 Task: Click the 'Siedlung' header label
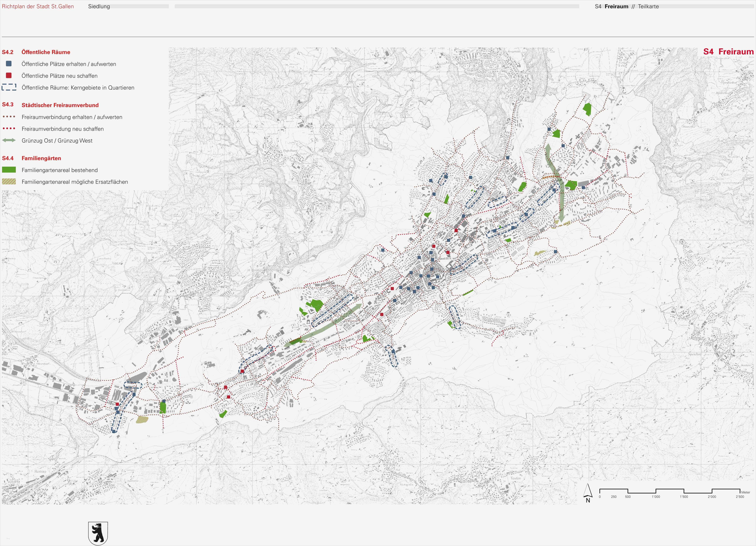(99, 6)
